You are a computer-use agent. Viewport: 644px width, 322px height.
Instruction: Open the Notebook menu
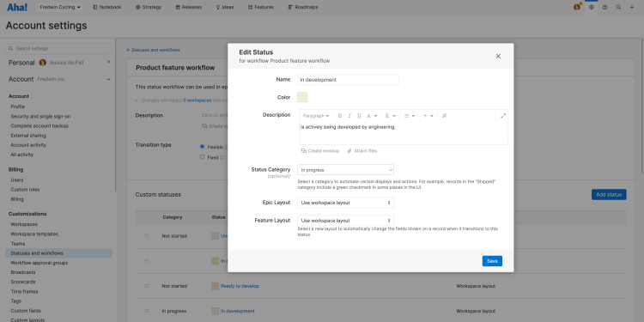point(107,7)
